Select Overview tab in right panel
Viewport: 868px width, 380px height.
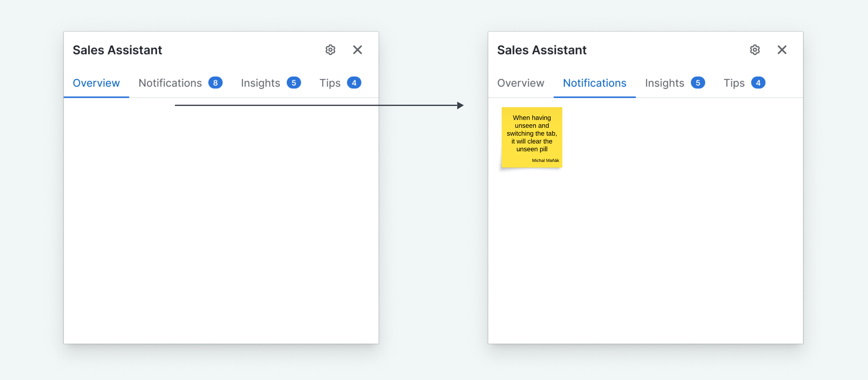521,83
